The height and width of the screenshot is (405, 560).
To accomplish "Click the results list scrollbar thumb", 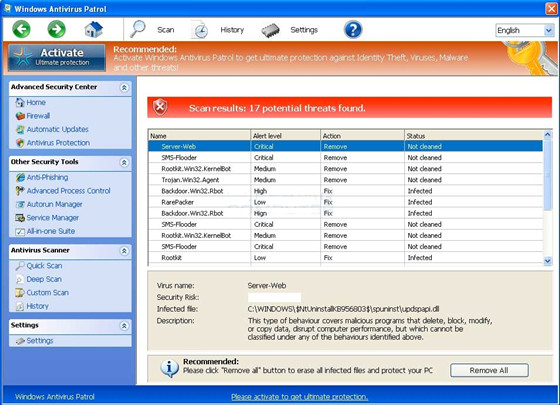I will point(548,174).
